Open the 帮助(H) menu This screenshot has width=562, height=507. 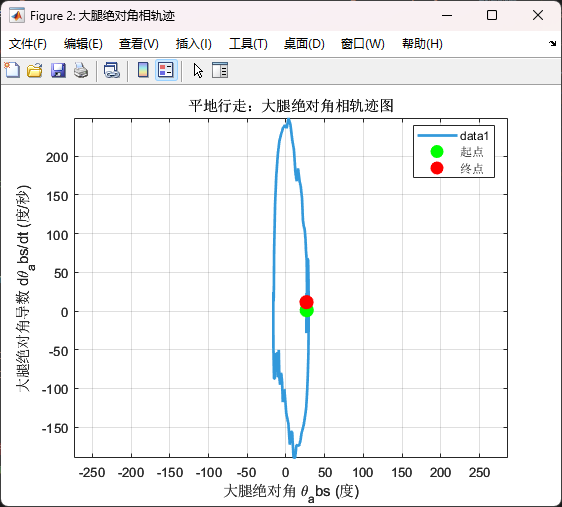[x=422, y=44]
